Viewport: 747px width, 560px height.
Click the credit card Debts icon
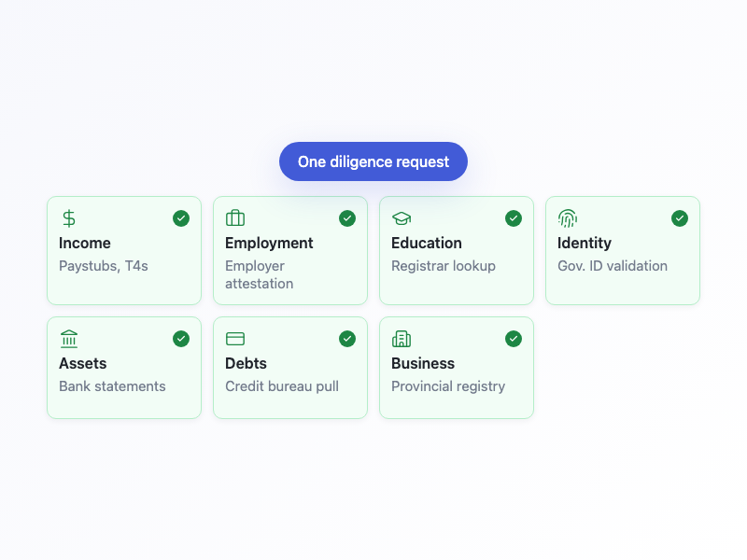coord(235,339)
